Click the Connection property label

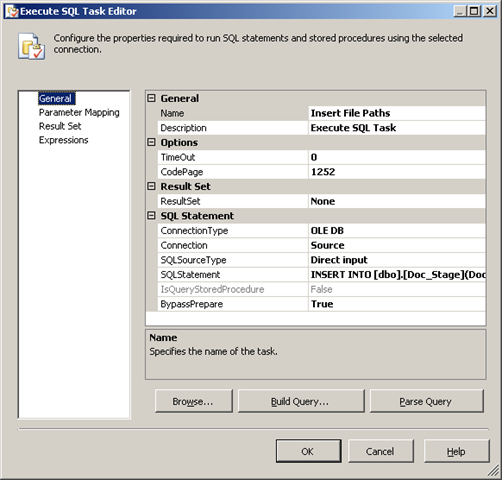coord(184,245)
